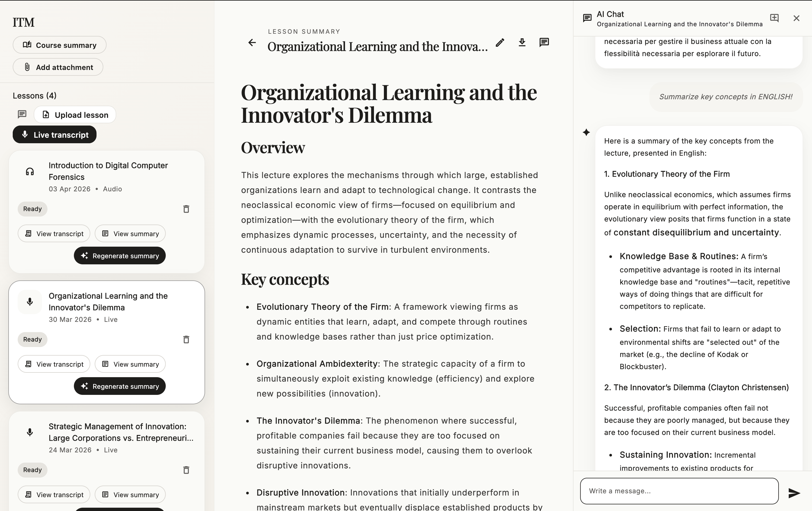Viewport: 812px width, 511px height.
Task: Click 'Sustaining Innovation:' chat bullet term
Action: 666,455
